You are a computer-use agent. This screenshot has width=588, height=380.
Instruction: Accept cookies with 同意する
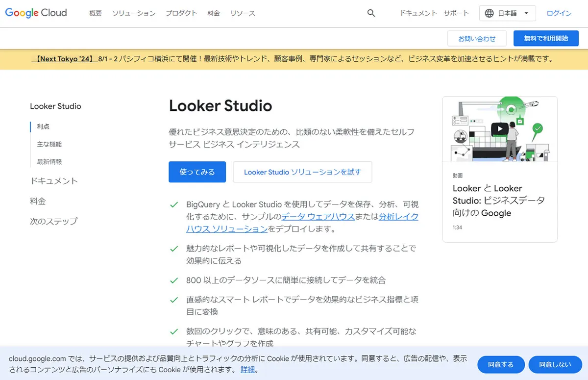click(x=501, y=364)
